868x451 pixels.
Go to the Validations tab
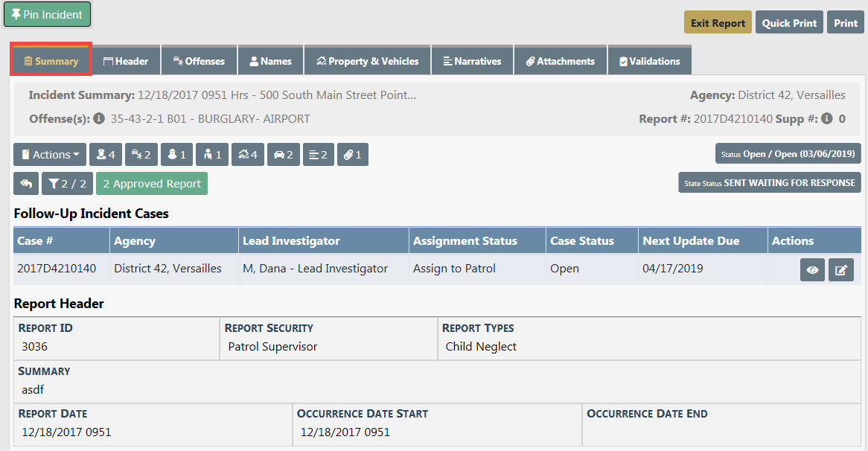point(649,61)
